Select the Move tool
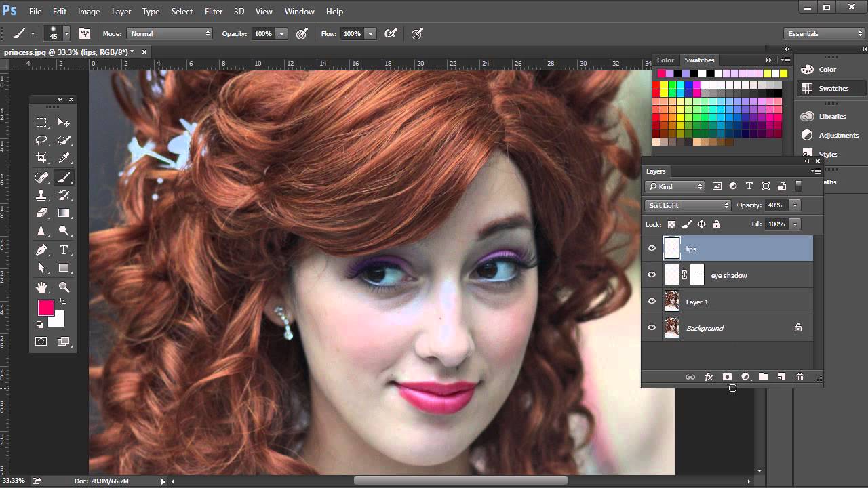Image resolution: width=868 pixels, height=488 pixels. click(64, 123)
